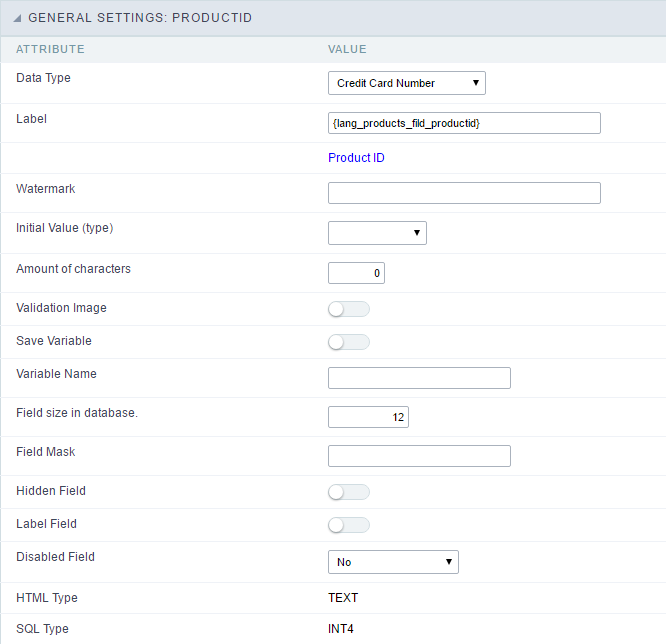Click the INT4 SQL Type value

click(x=341, y=629)
